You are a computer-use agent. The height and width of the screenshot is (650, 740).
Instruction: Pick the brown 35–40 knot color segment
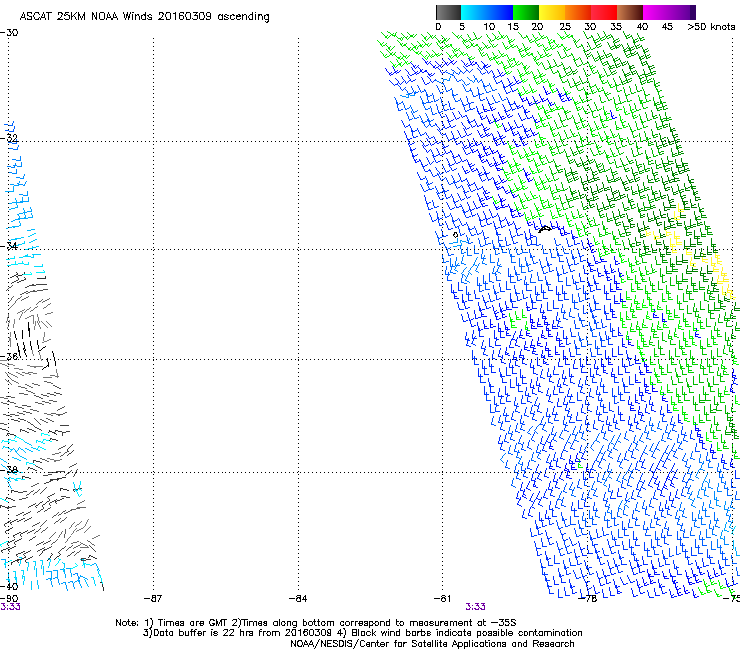(x=630, y=12)
